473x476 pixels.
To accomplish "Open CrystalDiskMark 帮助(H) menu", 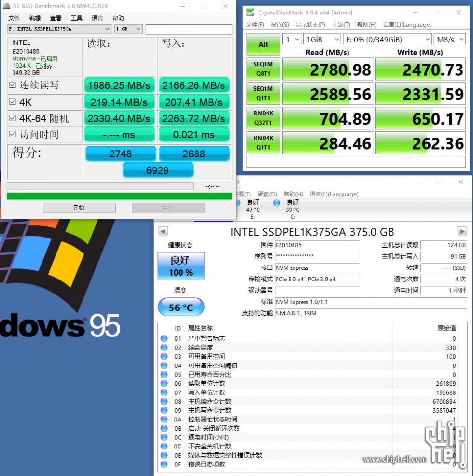I will (x=366, y=25).
